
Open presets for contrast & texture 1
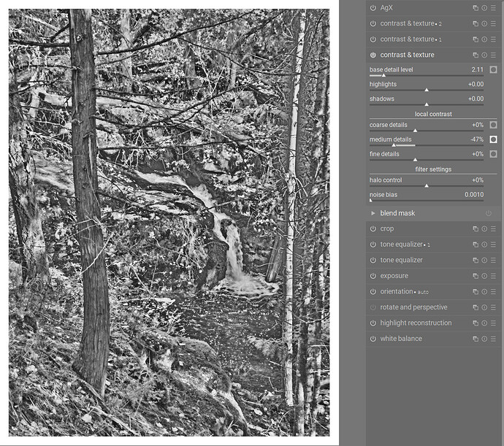(493, 39)
